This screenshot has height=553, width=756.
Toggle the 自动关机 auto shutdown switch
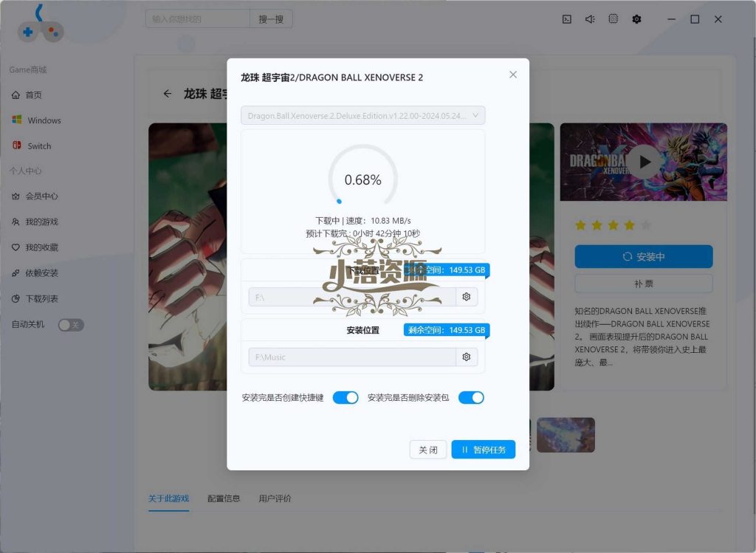tap(71, 325)
